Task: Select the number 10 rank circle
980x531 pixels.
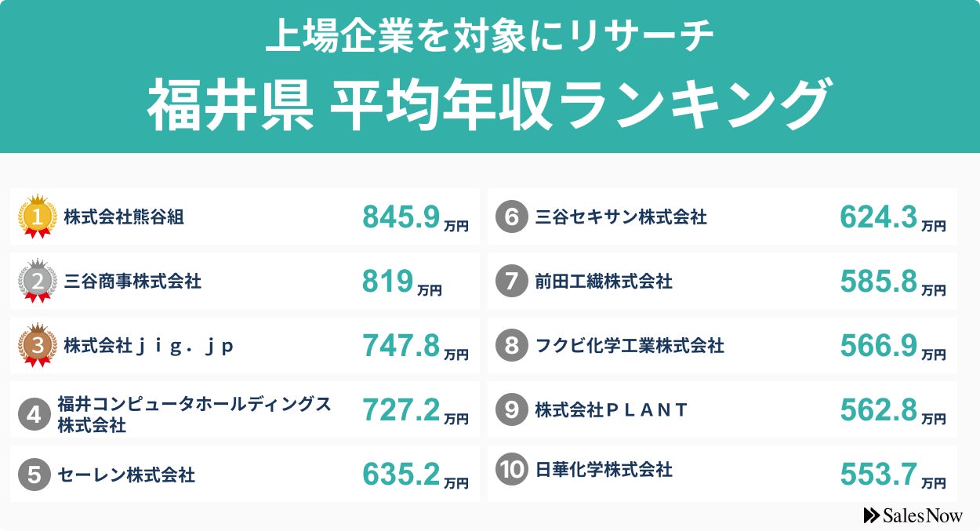Action: [511, 470]
